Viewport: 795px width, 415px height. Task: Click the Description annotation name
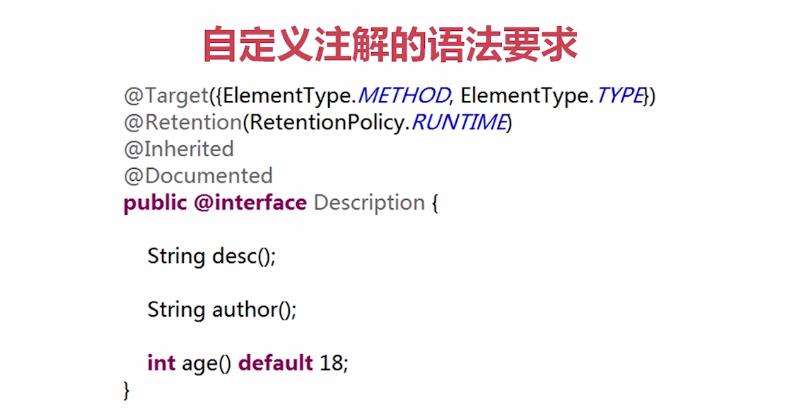(369, 203)
